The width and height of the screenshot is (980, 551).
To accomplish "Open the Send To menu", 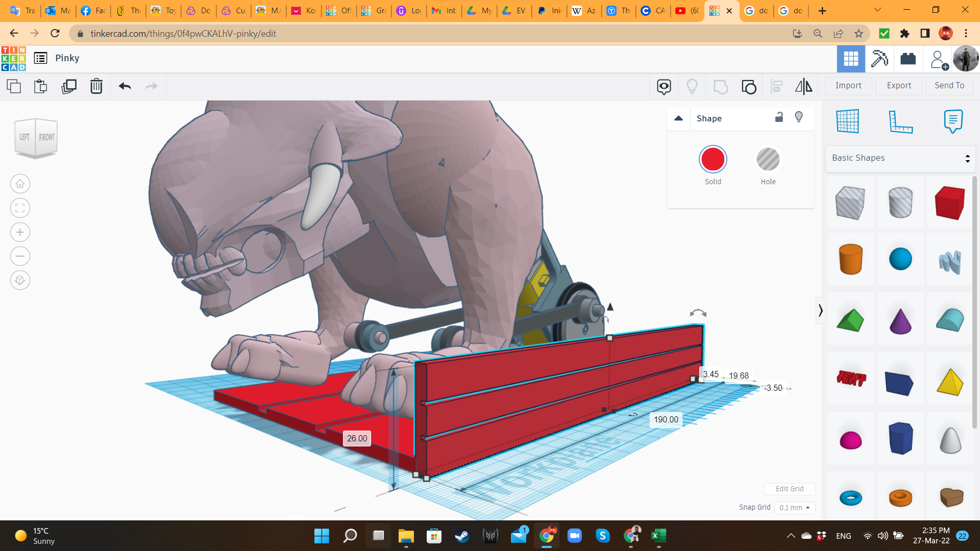I will coord(949,86).
